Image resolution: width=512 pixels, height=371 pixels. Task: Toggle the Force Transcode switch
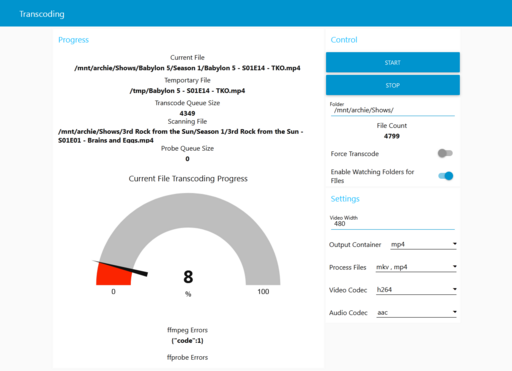click(x=445, y=153)
